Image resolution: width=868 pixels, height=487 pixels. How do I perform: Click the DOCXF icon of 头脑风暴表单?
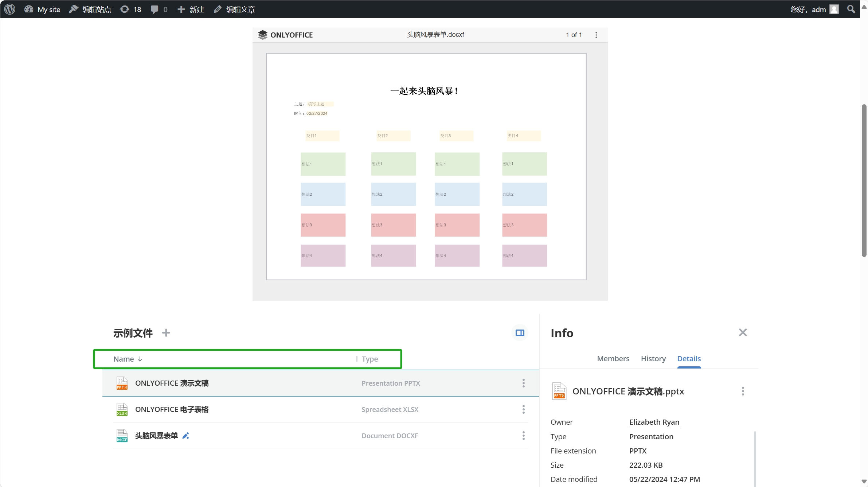122,436
